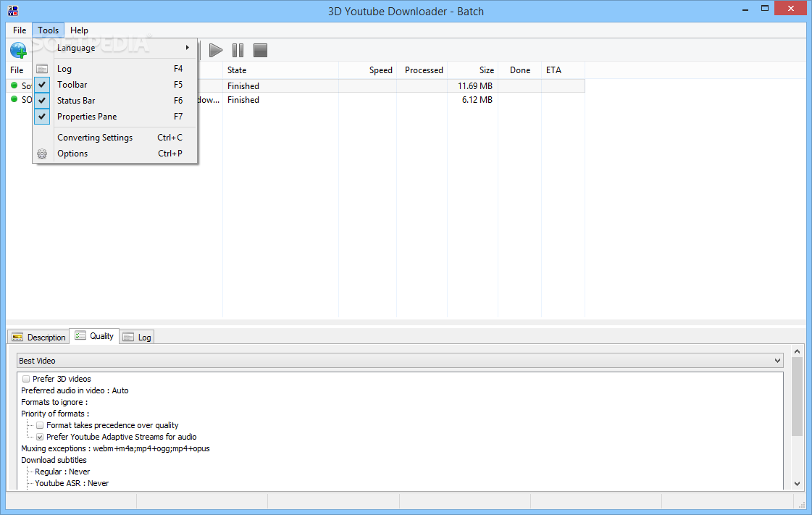Toggle the Toolbar menu checkmark
Viewport: 812px width, 515px height.
[42, 85]
